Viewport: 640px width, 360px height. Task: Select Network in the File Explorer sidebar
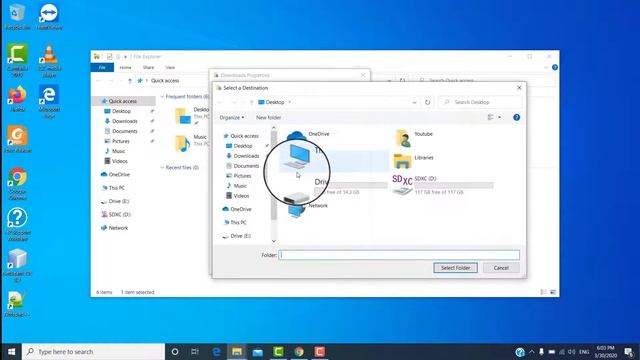[x=114, y=228]
